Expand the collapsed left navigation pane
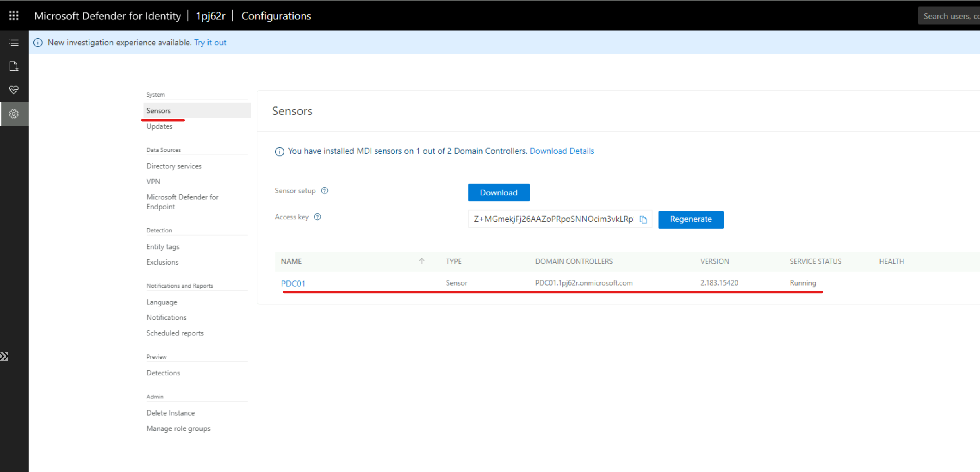This screenshot has width=980, height=472. click(5, 356)
